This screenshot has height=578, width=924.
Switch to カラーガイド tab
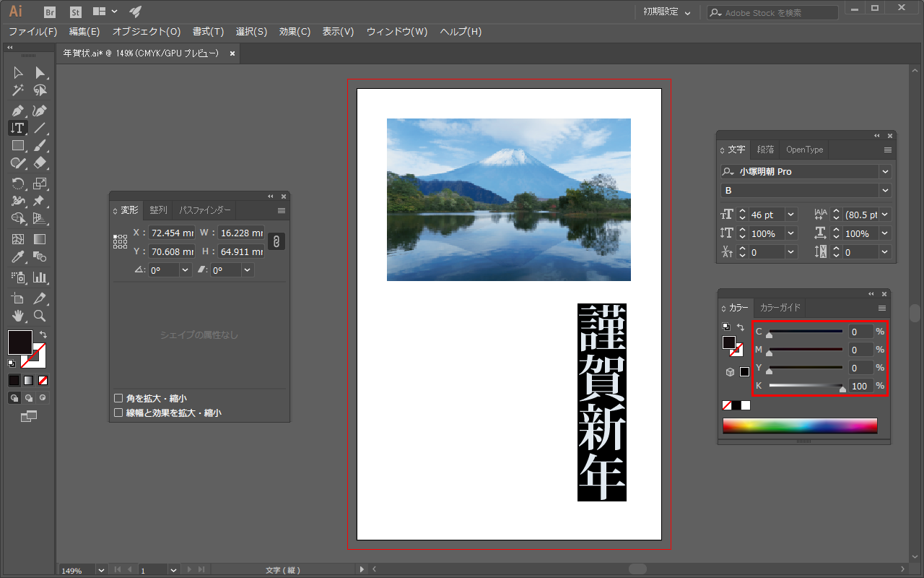coord(780,308)
